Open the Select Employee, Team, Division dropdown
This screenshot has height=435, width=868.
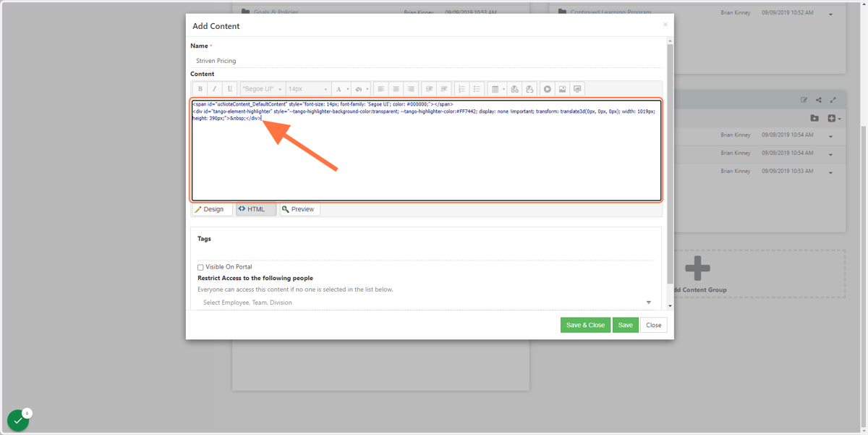click(426, 303)
